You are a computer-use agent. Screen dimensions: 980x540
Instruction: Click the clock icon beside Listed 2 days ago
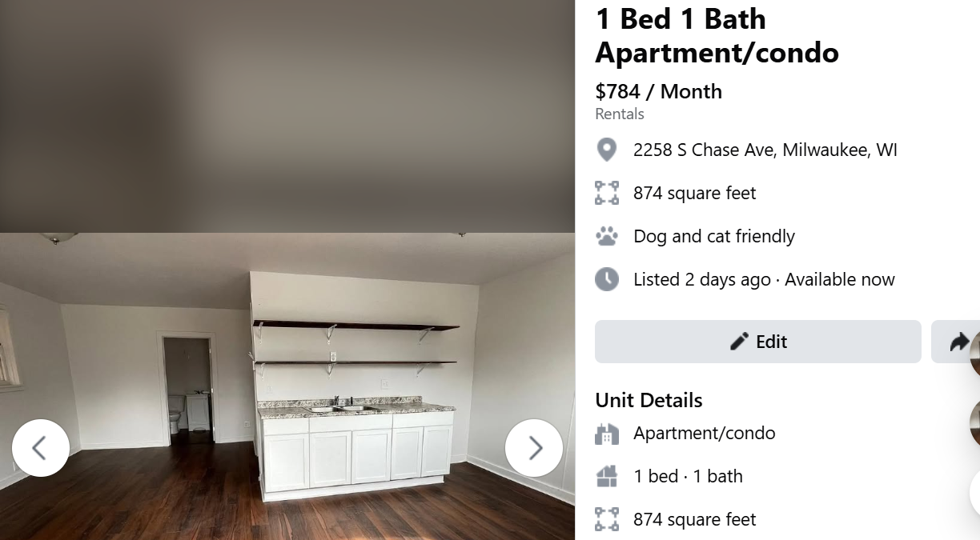click(607, 279)
